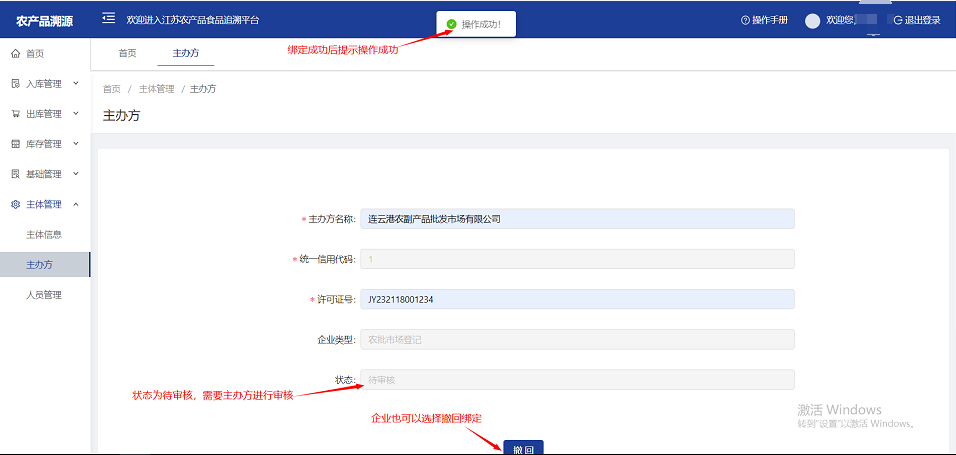Click the 库存管理 inventory icon
Viewport: 956px width, 455px height.
pyautogui.click(x=15, y=144)
